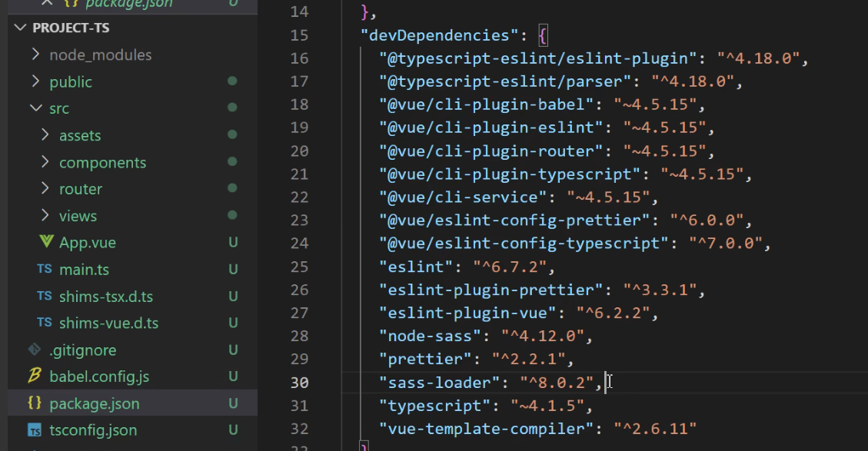The image size is (868, 451).
Task: Select the src folder
Action: click(x=59, y=108)
